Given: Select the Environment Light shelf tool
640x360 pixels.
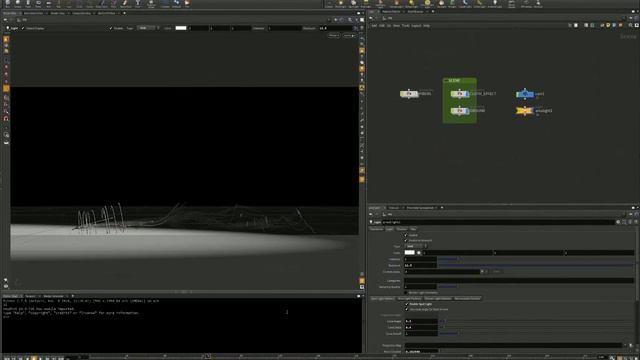Looking at the screenshot, I should pos(427,4).
